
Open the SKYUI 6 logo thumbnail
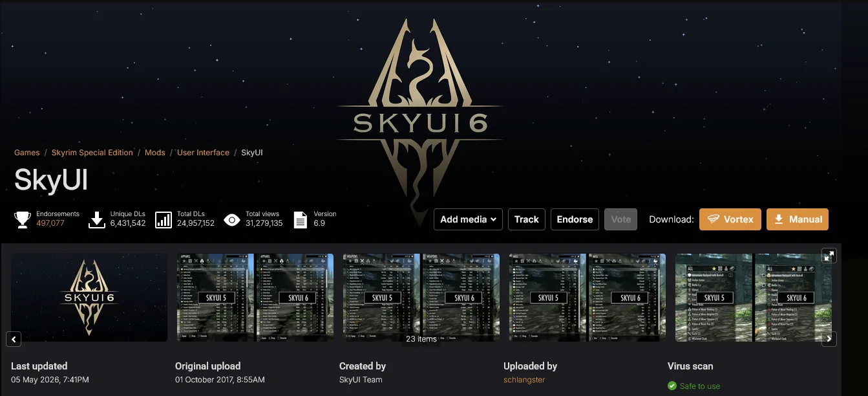pos(89,298)
